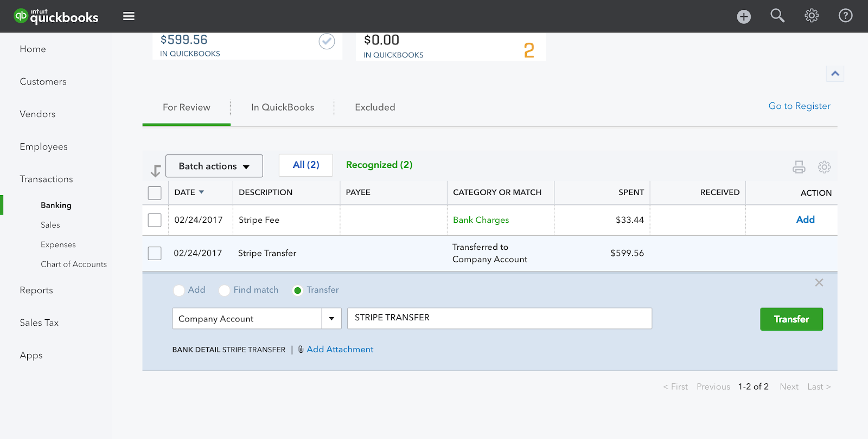Click the search magnifier icon
The height and width of the screenshot is (439, 868).
click(x=777, y=16)
